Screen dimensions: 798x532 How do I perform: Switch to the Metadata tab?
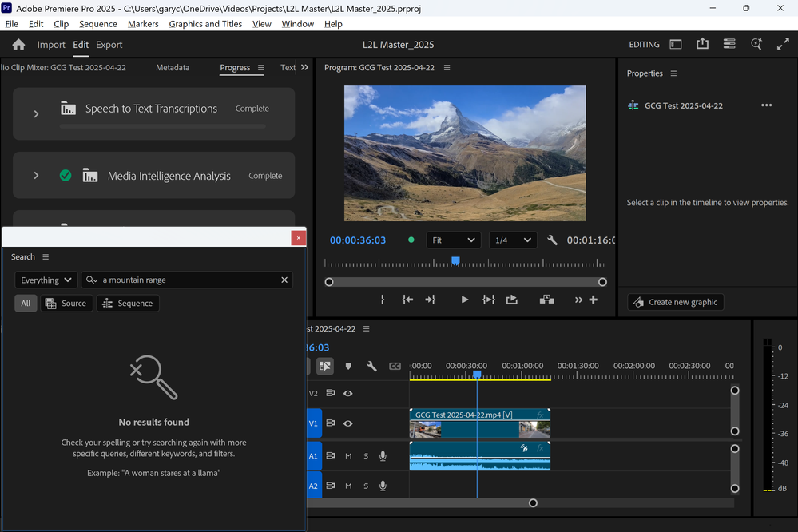[173, 67]
